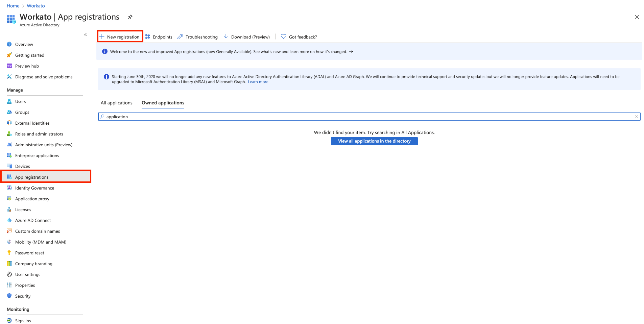Viewport: 644px width, 324px height.
Task: Click into the application search field
Action: click(368, 117)
